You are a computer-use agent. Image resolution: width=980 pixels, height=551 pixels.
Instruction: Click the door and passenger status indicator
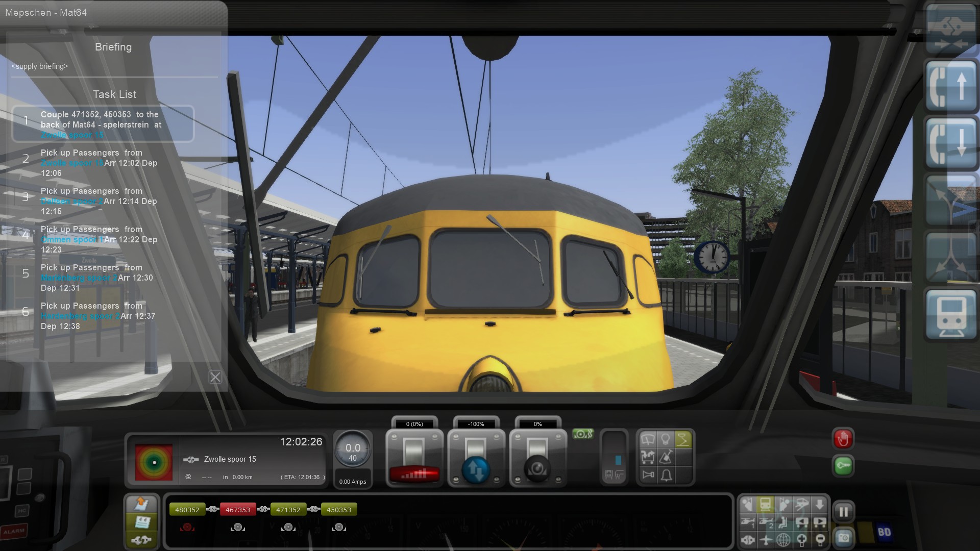(614, 457)
